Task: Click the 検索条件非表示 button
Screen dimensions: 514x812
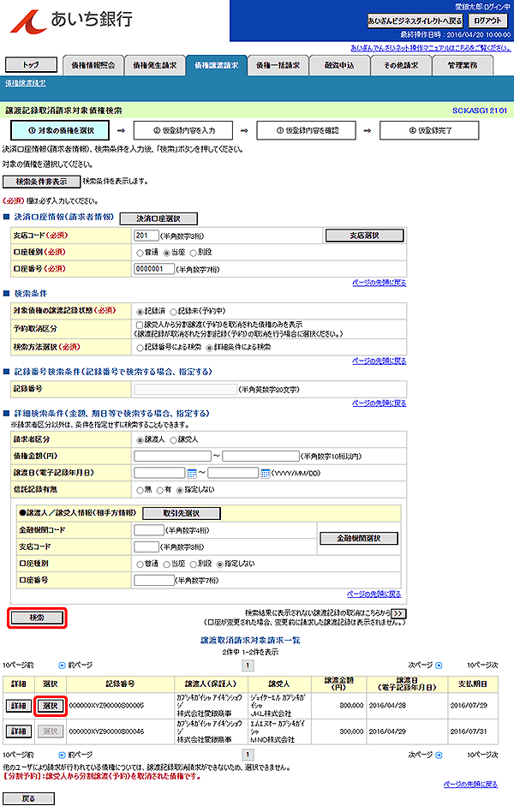Action: 41,182
